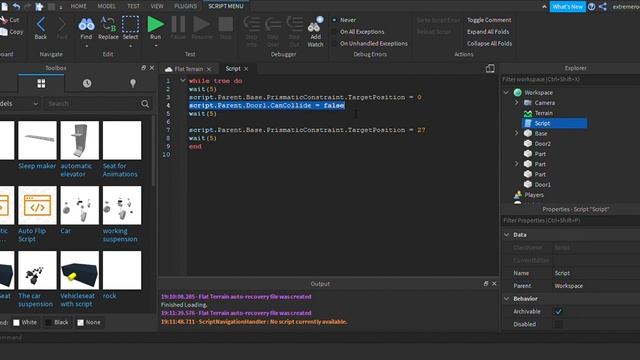Select the Vehicleseat with script thumbnail
Screen dimensions: 640x360
click(x=79, y=270)
